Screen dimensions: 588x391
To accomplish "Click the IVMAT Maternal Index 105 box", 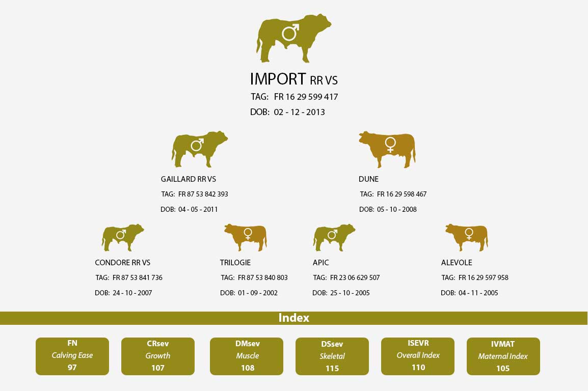I will pos(503,356).
